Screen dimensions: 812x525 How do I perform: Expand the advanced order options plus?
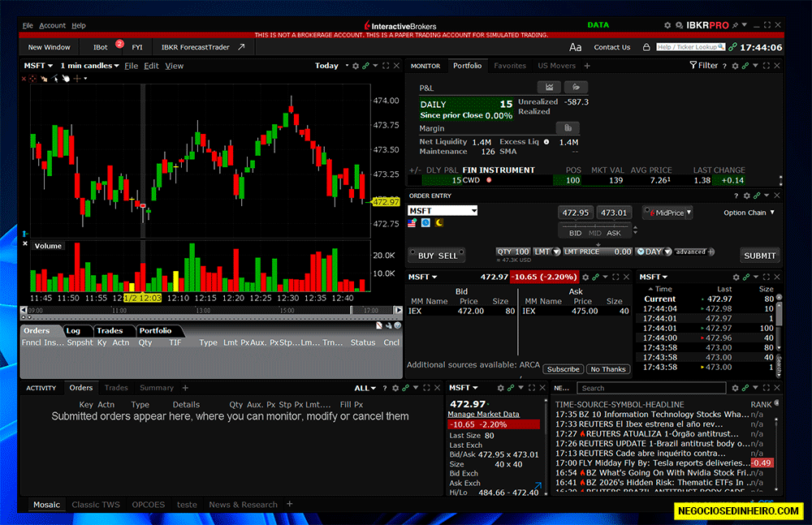710,252
